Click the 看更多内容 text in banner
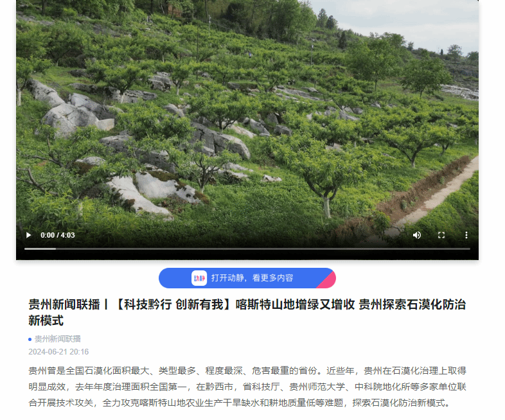 272,278
